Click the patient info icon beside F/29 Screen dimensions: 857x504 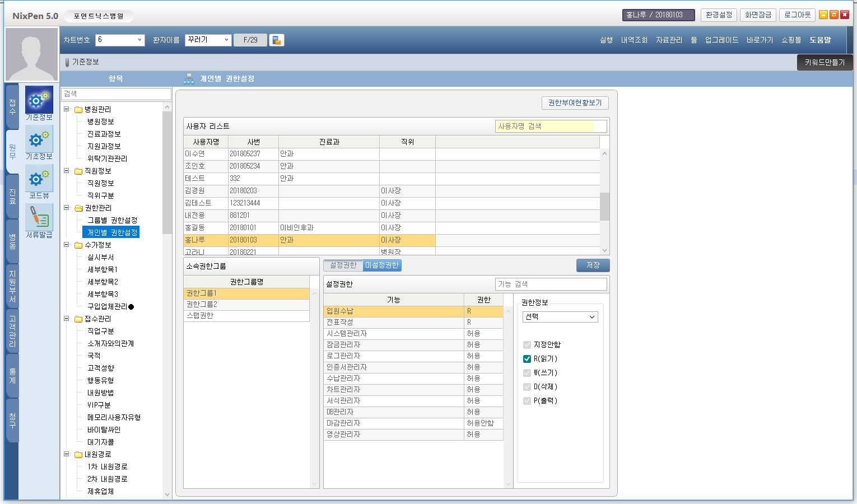click(x=277, y=40)
